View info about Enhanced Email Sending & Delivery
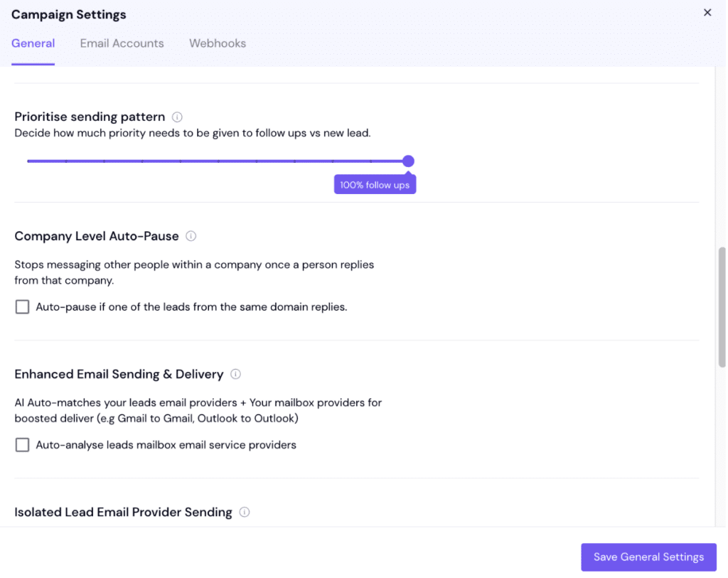The width and height of the screenshot is (728, 578). 235,374
